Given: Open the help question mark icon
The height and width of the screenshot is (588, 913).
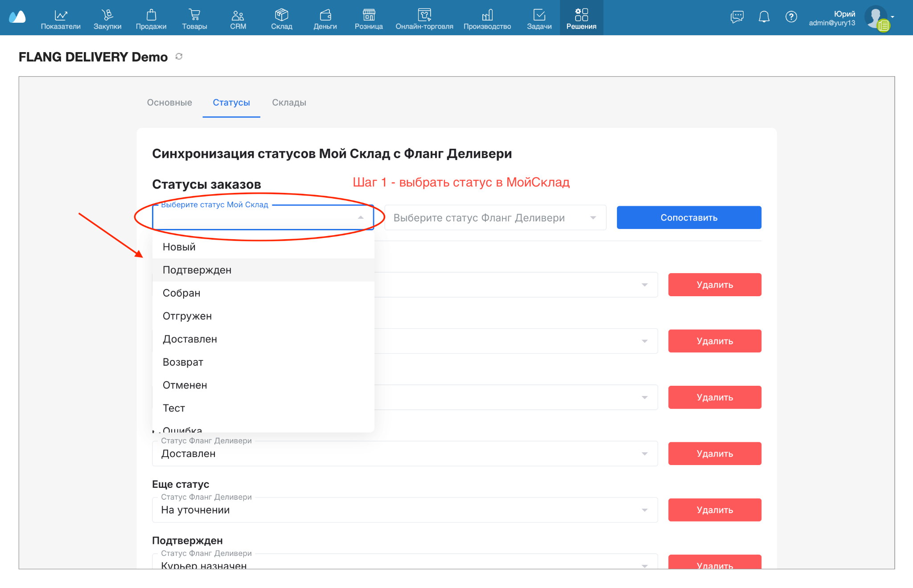Looking at the screenshot, I should [791, 17].
